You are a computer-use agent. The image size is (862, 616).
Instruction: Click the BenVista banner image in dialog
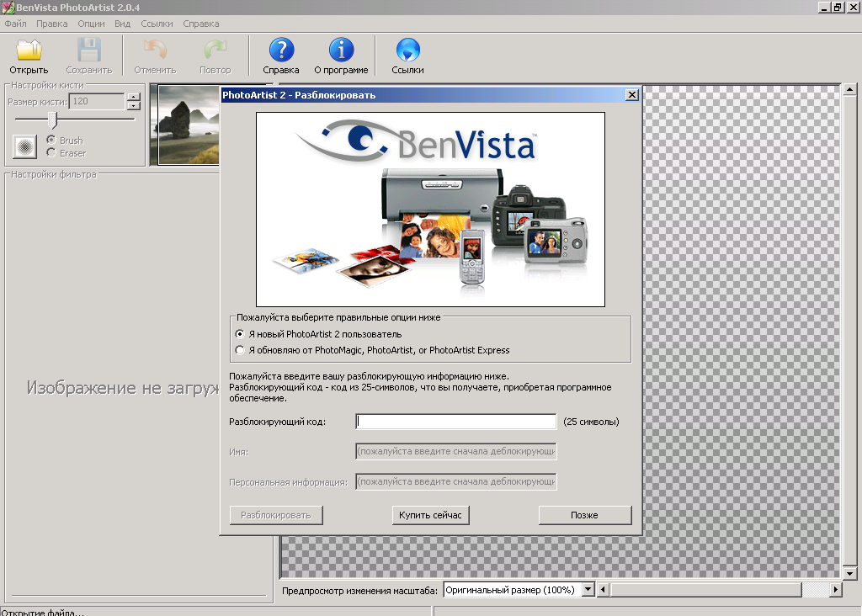pos(430,210)
